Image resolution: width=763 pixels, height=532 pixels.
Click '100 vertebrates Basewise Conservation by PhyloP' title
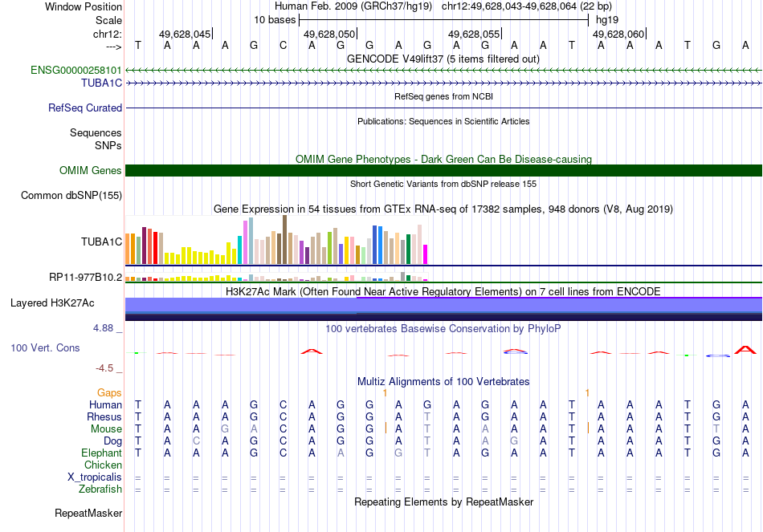click(x=443, y=329)
